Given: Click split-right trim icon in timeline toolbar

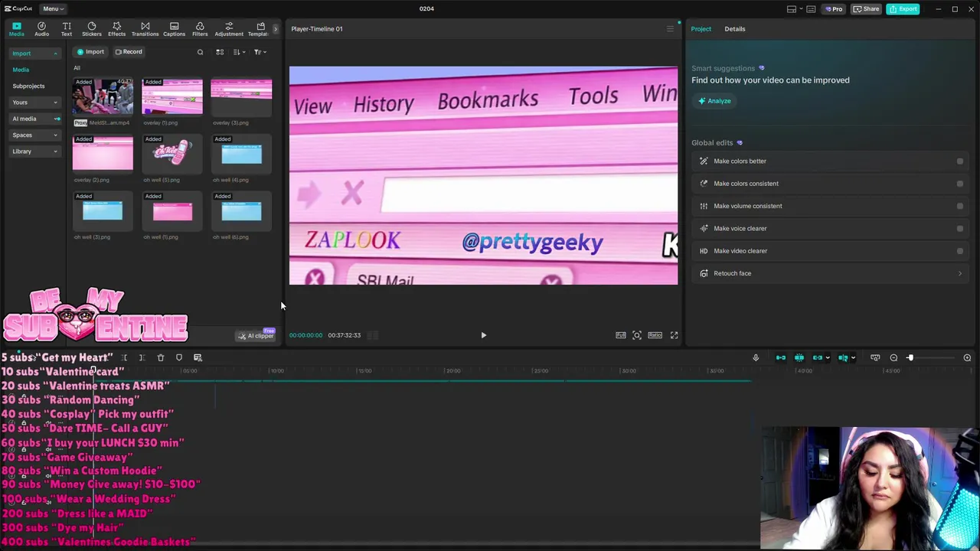Looking at the screenshot, I should [142, 357].
